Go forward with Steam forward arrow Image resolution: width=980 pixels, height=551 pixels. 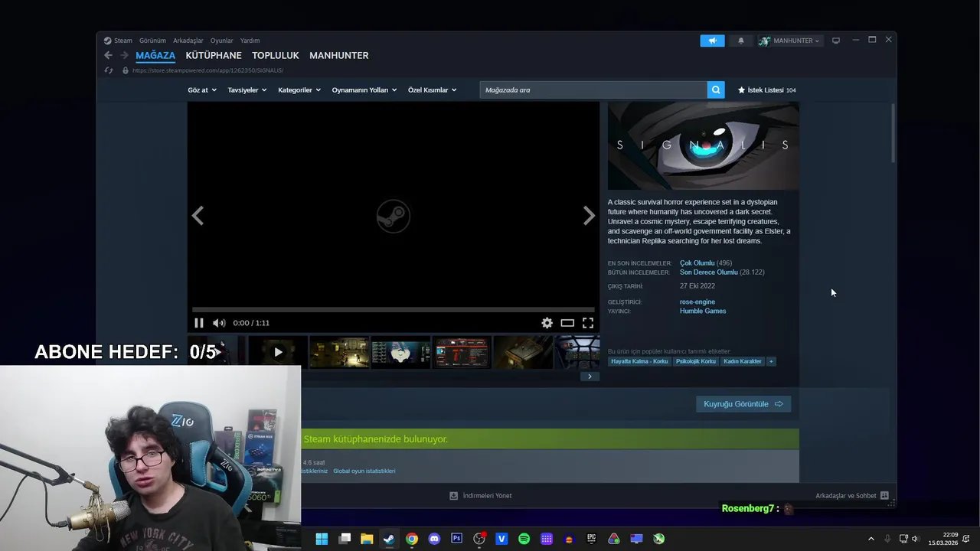[x=124, y=55]
